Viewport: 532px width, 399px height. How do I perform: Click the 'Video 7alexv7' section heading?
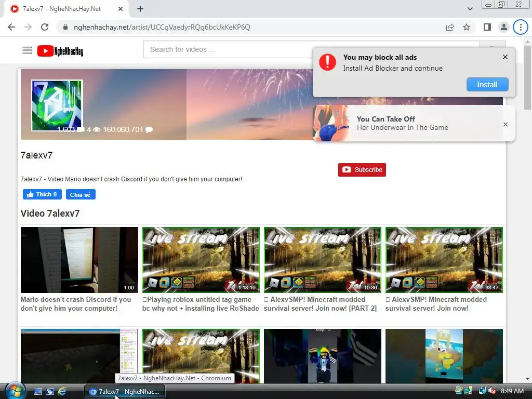pyautogui.click(x=50, y=214)
